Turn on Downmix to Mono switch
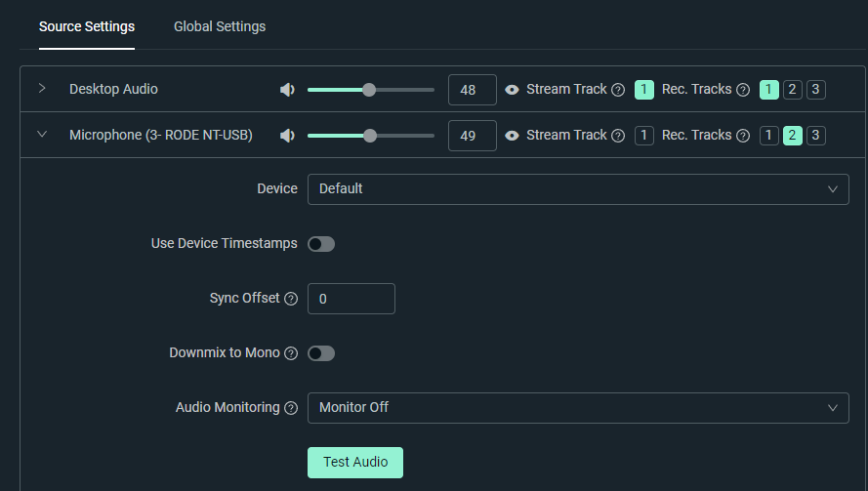 point(321,353)
